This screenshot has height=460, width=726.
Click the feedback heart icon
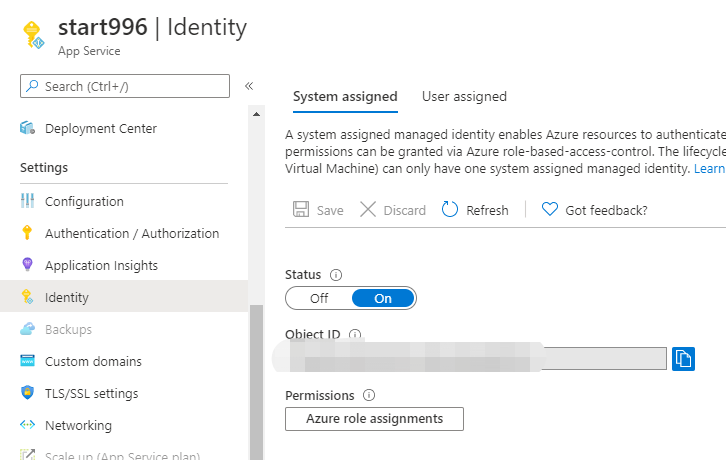click(x=550, y=209)
